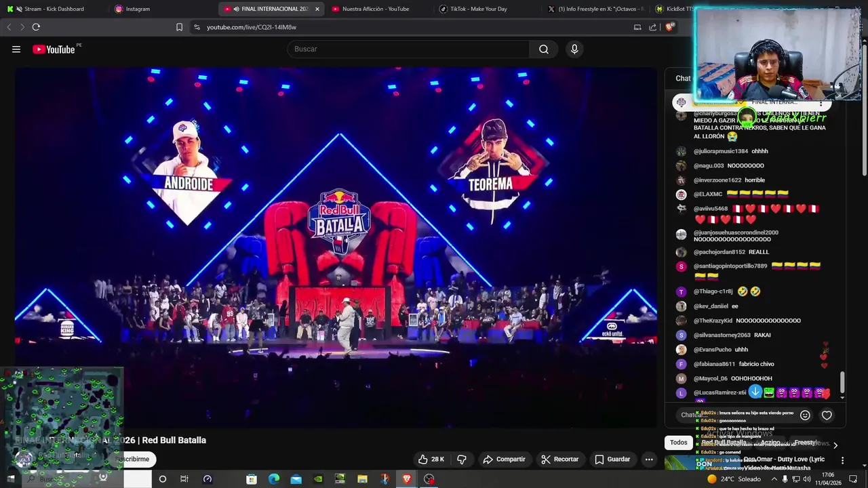The image size is (868, 488).
Task: Mute audio on FINAL INTERNACIONAL tab
Action: 236,9
